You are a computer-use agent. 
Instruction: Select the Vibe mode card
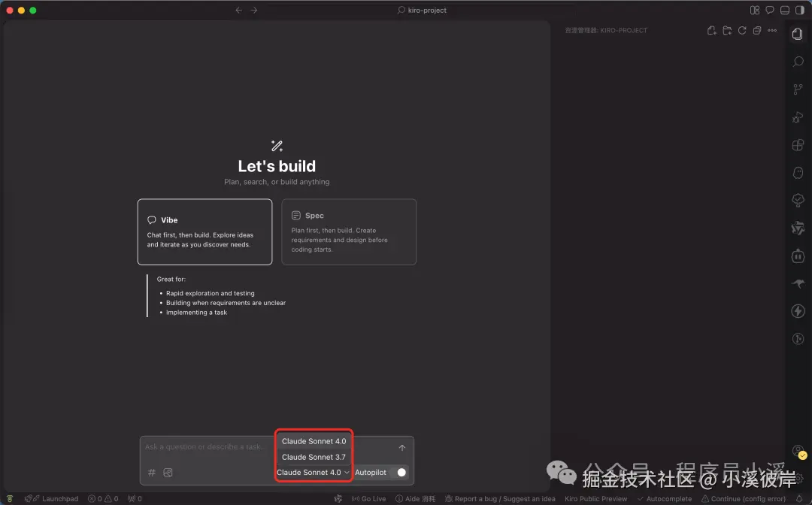(205, 231)
